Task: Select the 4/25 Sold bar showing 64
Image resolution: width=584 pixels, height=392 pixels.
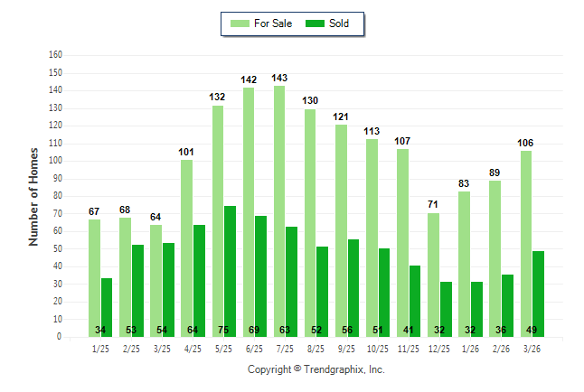Action: pyautogui.click(x=199, y=280)
